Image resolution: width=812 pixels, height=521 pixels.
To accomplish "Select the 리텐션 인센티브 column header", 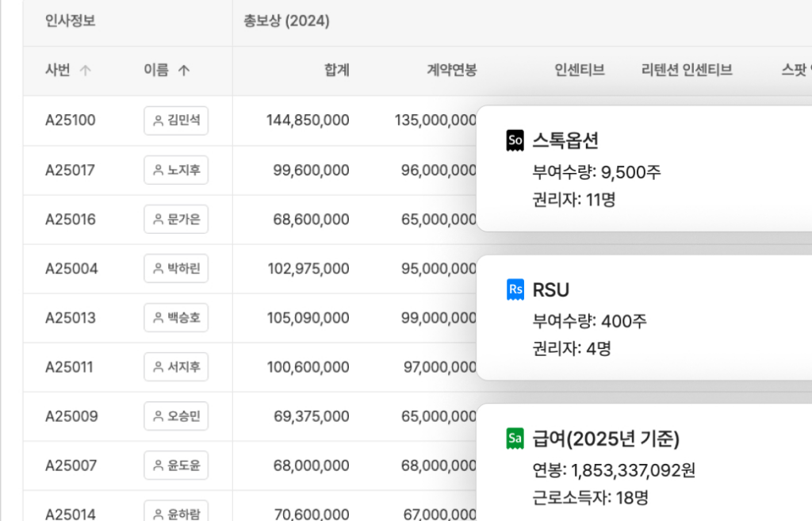I will [686, 71].
